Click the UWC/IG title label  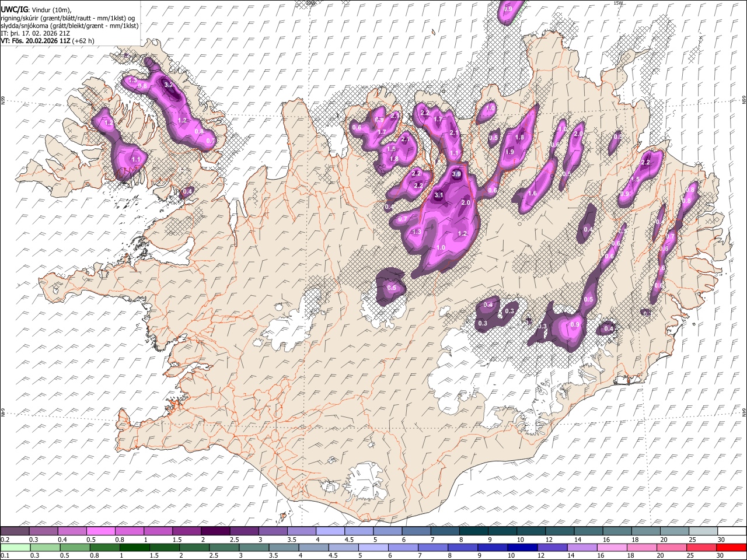point(13,10)
